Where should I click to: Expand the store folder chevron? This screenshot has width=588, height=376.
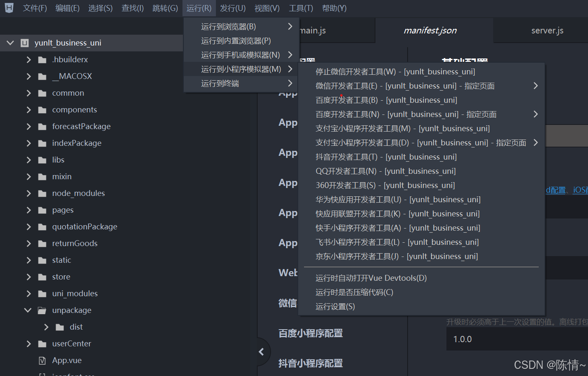28,277
